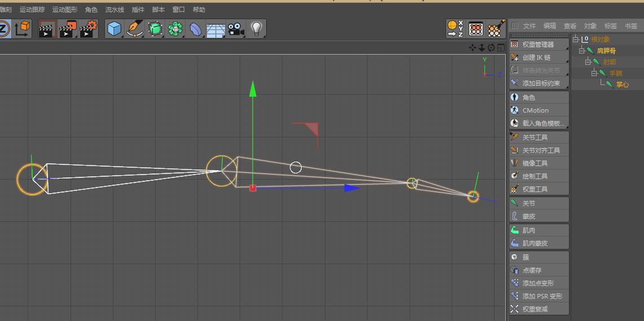Click the 创建 IK 链 command
The width and height of the screenshot is (644, 321).
536,57
